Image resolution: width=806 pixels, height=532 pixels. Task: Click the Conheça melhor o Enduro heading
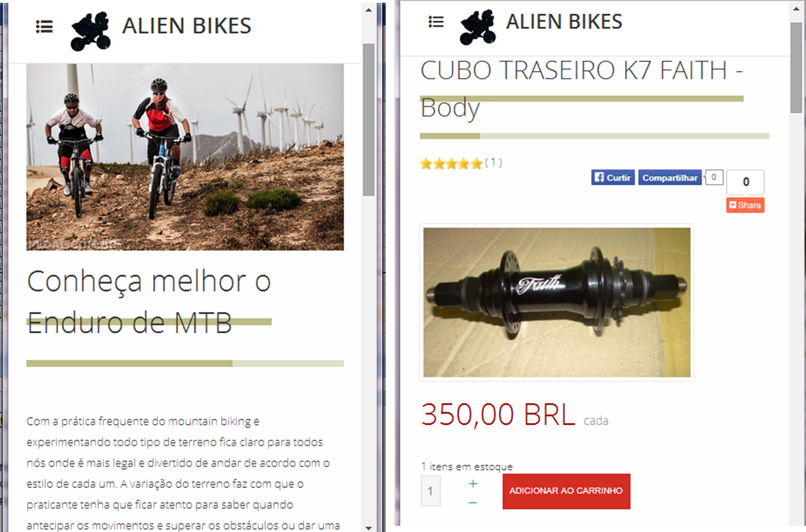pos(149,302)
